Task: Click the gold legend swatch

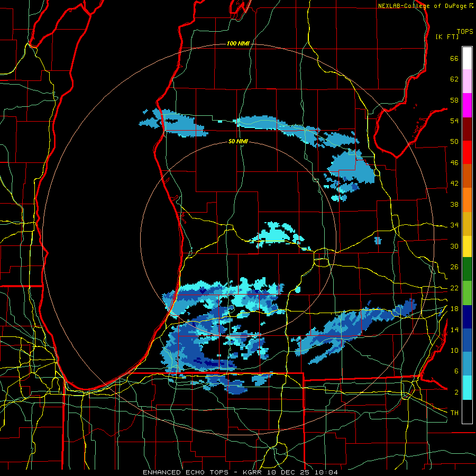Action: click(467, 224)
